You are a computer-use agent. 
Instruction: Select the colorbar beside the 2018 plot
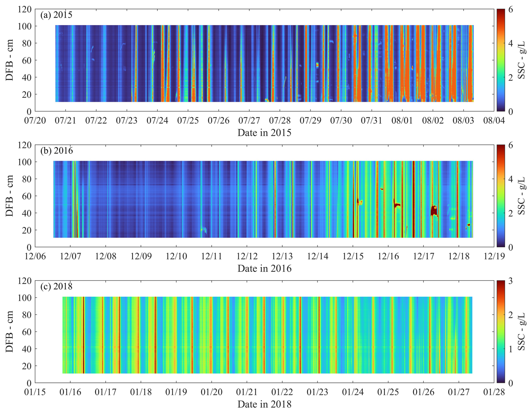click(501, 332)
